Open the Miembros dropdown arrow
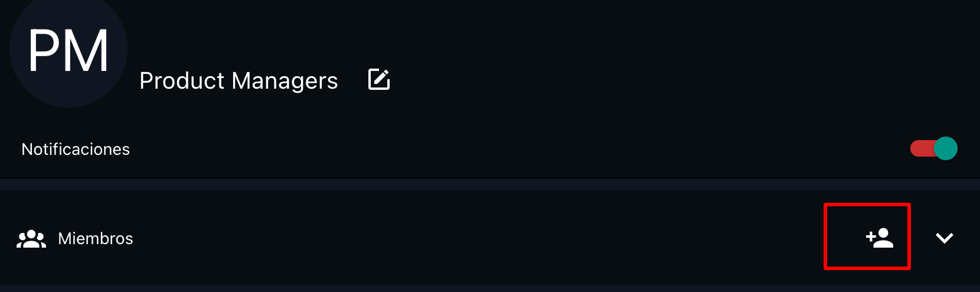This screenshot has height=292, width=980. pos(945,238)
